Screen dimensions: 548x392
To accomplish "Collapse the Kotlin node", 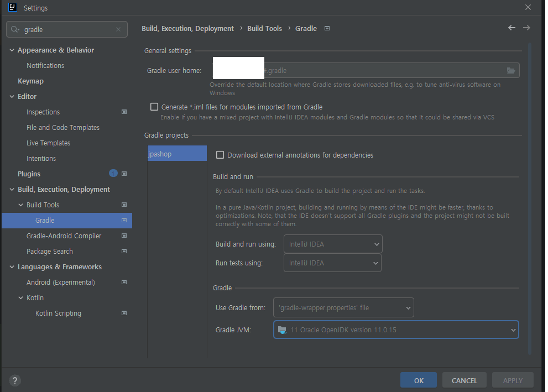I will (x=20, y=297).
